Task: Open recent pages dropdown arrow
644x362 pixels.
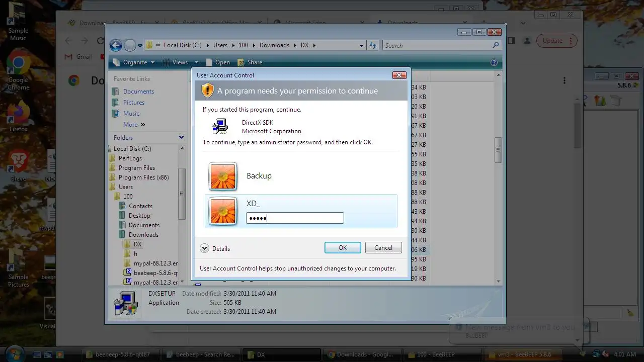Action: coord(140,45)
